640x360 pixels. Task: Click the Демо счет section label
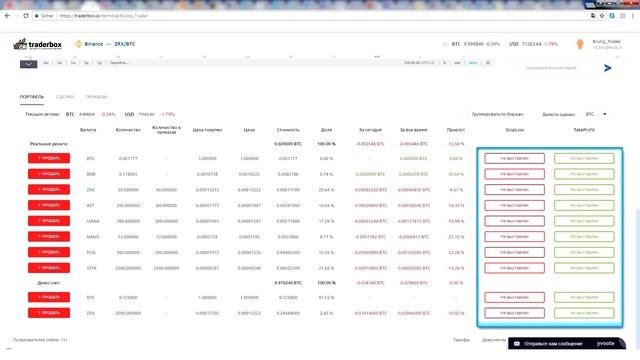click(x=49, y=283)
